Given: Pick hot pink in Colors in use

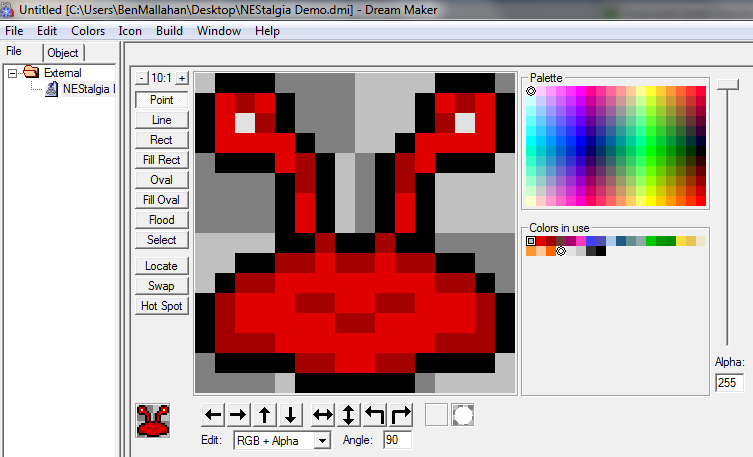Looking at the screenshot, I should pyautogui.click(x=581, y=241).
